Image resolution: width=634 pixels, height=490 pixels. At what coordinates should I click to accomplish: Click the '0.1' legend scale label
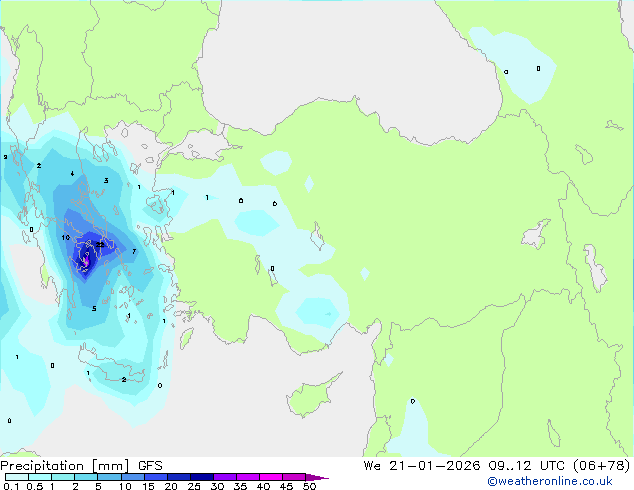(11, 486)
